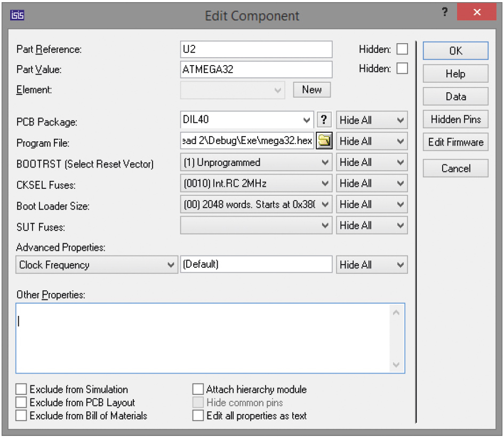504x437 pixels.
Task: Open Hide All dropdown for Clock Frequency
Action: click(x=372, y=265)
